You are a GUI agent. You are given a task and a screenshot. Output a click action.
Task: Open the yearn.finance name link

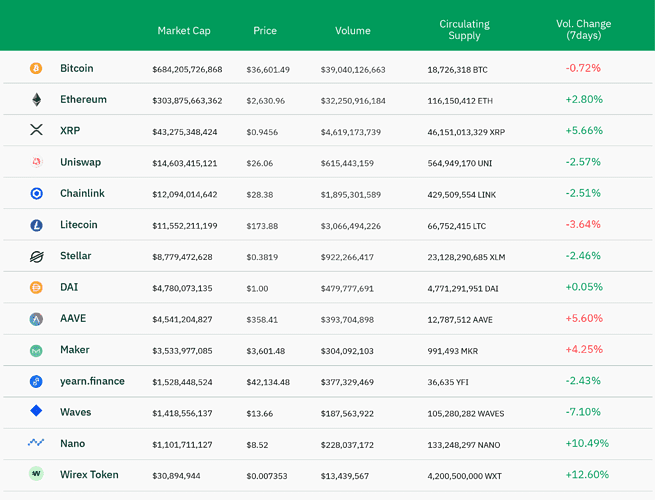[92, 381]
